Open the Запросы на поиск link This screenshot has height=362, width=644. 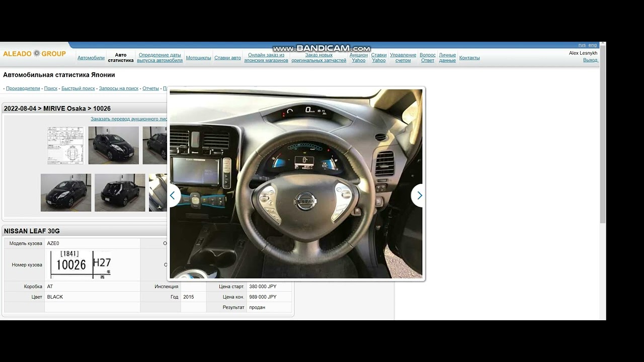[119, 88]
